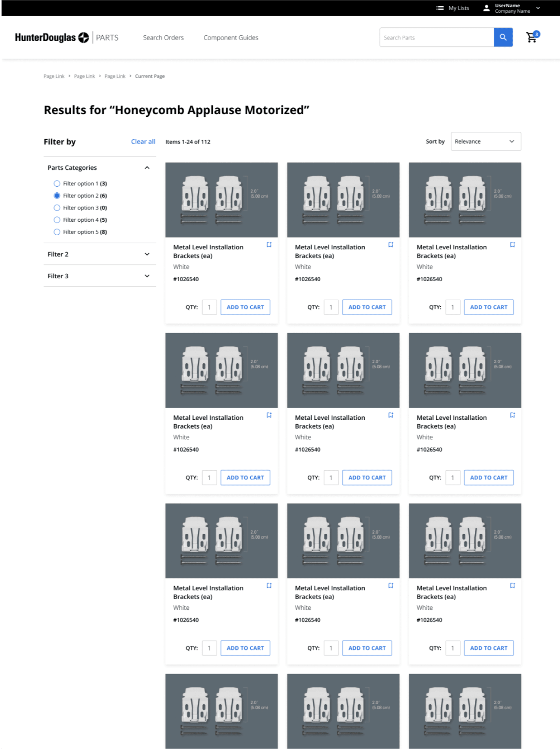Expand the Filter 2 section
Image resolution: width=560 pixels, height=749 pixels.
coord(99,254)
